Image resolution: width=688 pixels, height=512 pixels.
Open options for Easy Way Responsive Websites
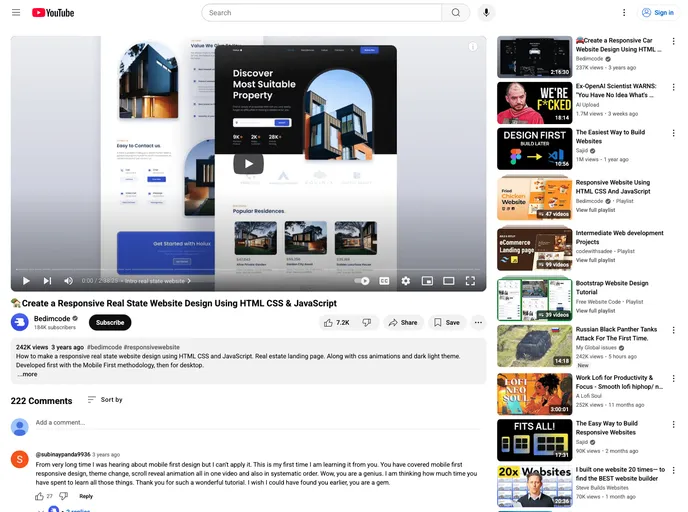(674, 424)
